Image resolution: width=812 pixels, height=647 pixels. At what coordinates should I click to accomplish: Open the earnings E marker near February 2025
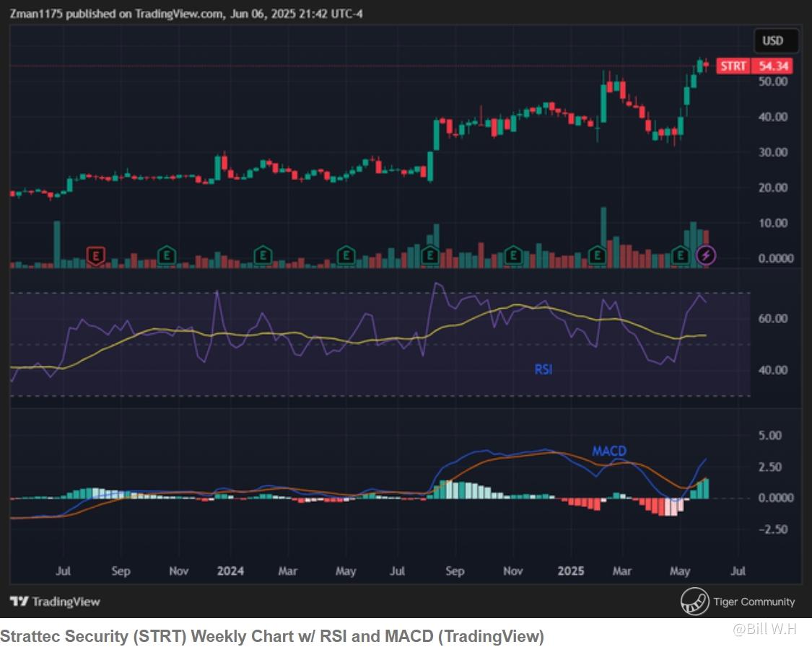coord(597,255)
